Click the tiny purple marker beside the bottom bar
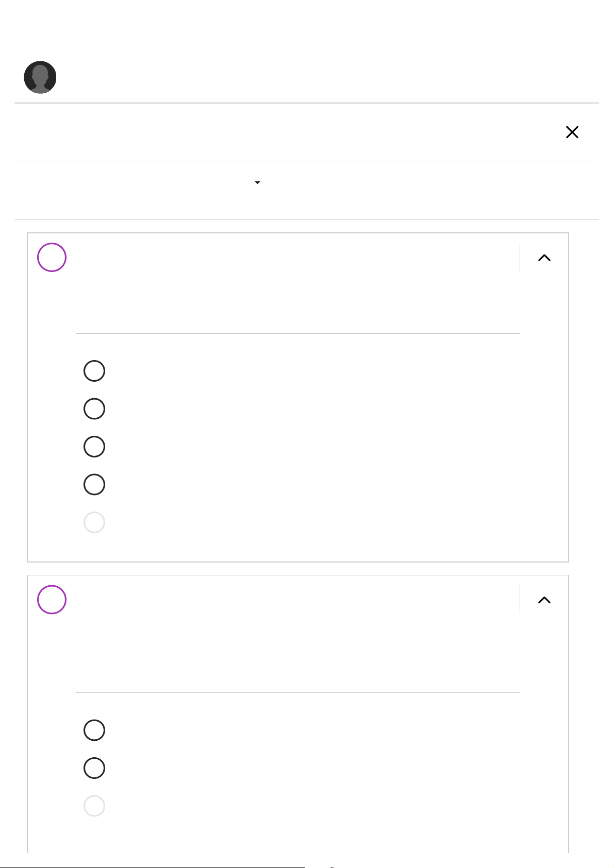614x868 pixels. pyautogui.click(x=332, y=867)
